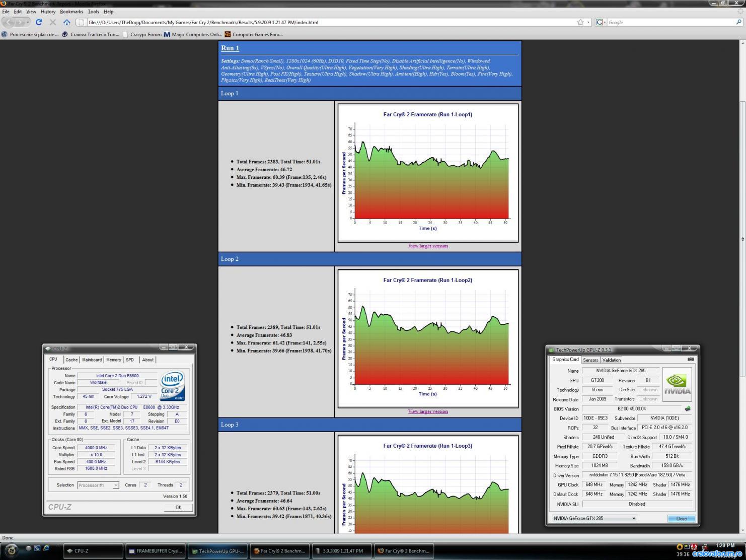Click the search magnifier icon in Firefox
The height and width of the screenshot is (560, 746).
[738, 22]
